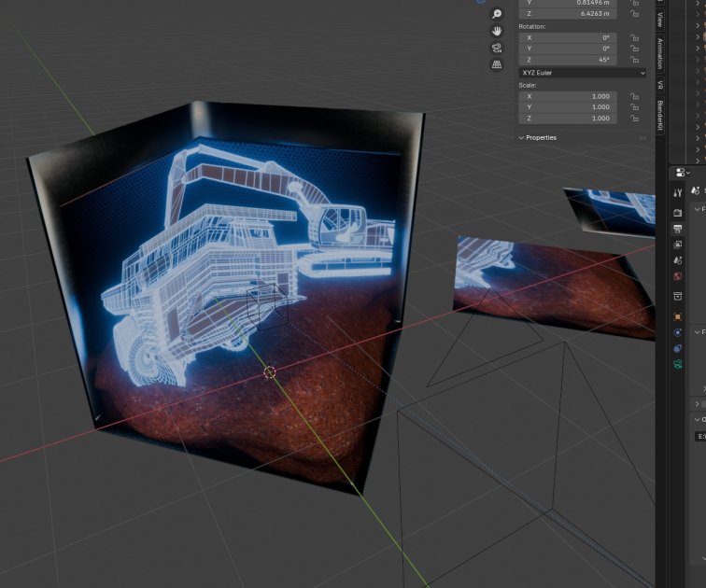Open the properties editor type dropdown
The width and height of the screenshot is (706, 588).
[x=681, y=173]
